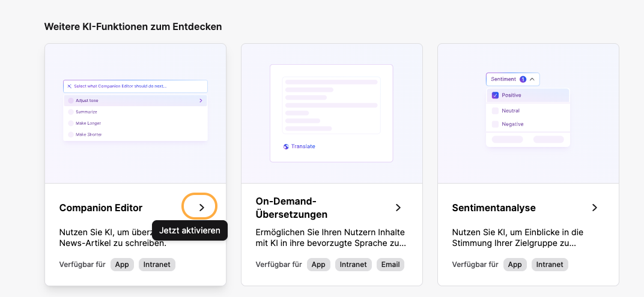Select the Make Shorter menu option
This screenshot has height=297, width=644.
(135, 134)
